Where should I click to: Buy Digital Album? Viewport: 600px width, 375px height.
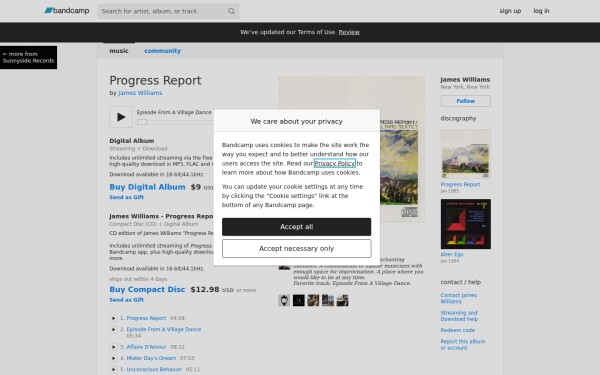point(147,187)
